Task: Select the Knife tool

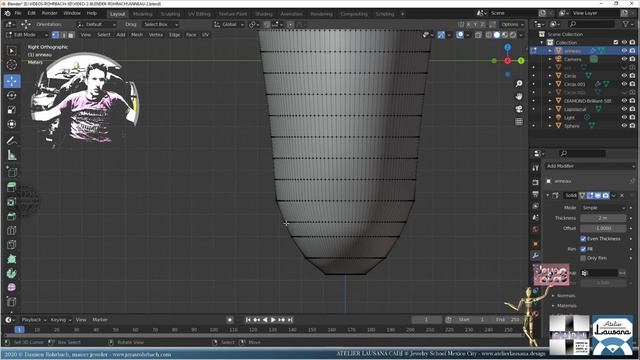Action: pos(12,245)
